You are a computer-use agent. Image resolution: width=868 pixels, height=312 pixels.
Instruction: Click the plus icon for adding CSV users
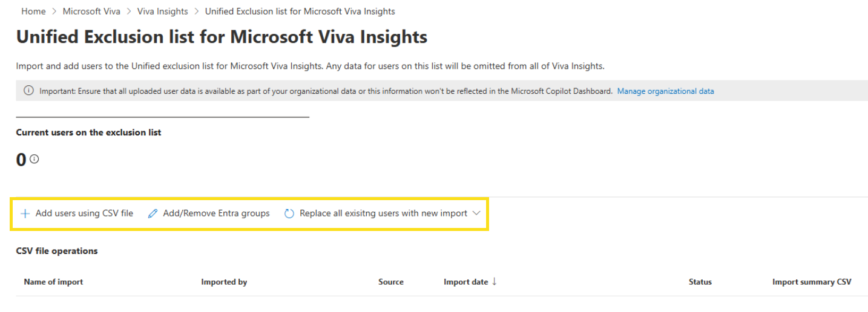[x=25, y=213]
